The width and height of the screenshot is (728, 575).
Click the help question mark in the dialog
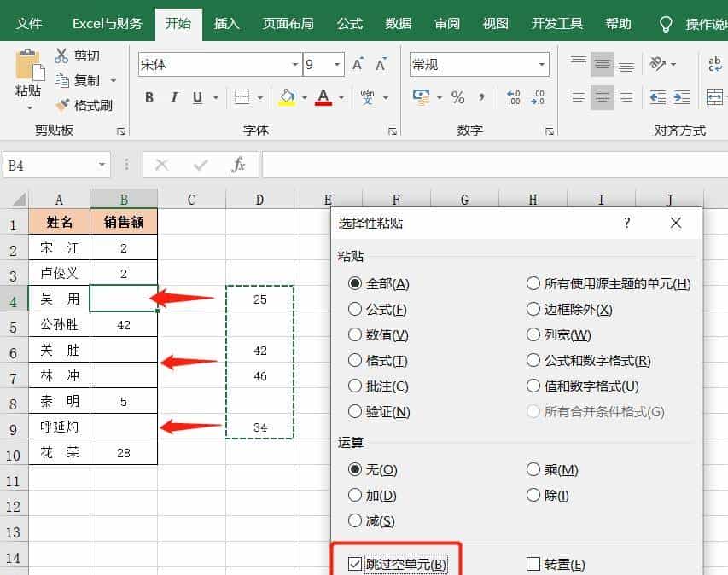tap(626, 222)
